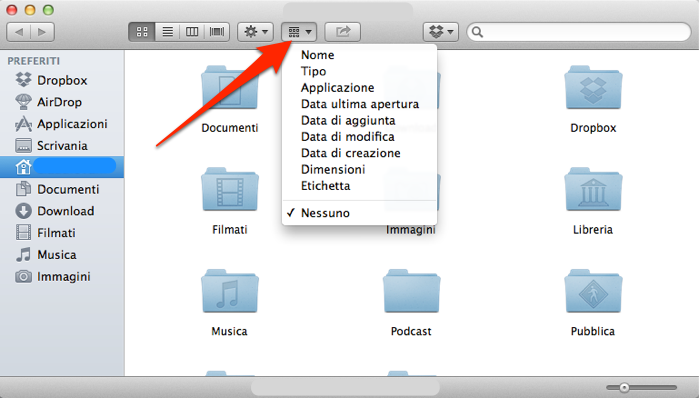The image size is (699, 398).
Task: Switch to Cover Flow view
Action: 217,32
